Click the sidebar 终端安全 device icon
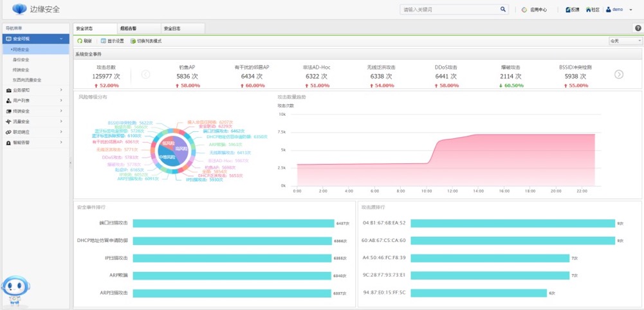This screenshot has height=310, width=644. (x=8, y=111)
